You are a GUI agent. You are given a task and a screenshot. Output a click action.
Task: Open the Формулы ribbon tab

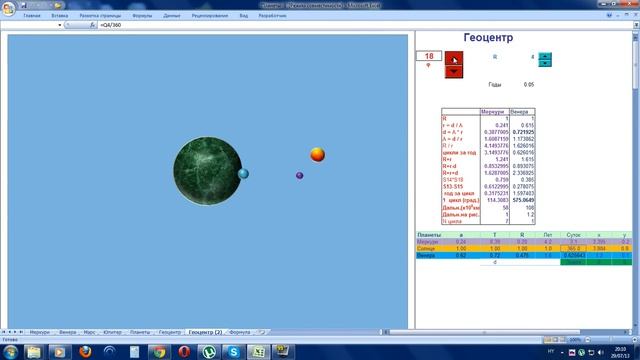[x=142, y=16]
